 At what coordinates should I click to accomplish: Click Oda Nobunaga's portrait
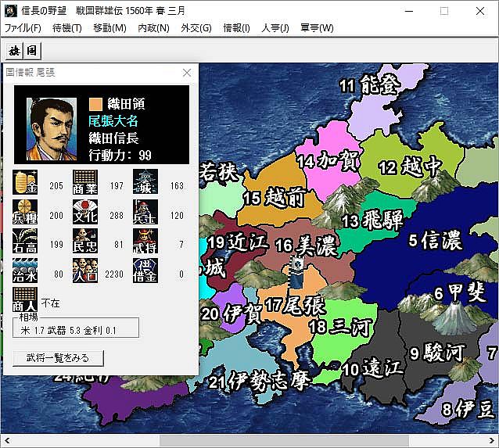pos(52,129)
